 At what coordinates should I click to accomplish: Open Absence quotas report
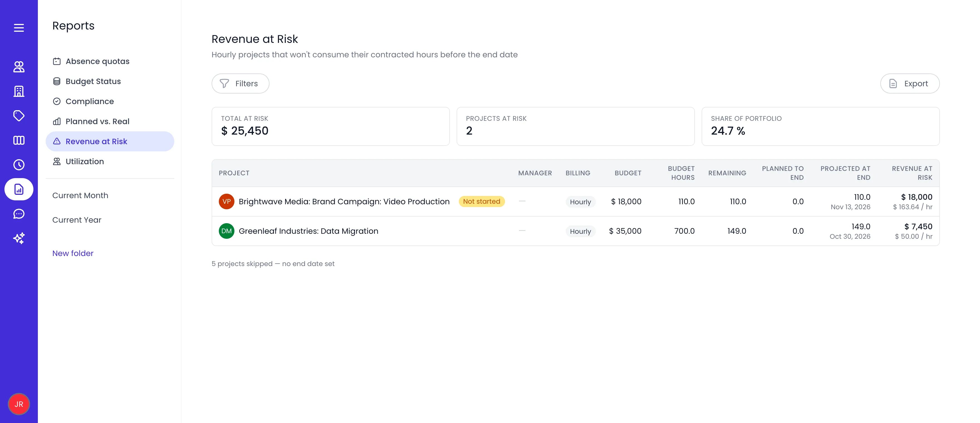[x=110, y=61]
